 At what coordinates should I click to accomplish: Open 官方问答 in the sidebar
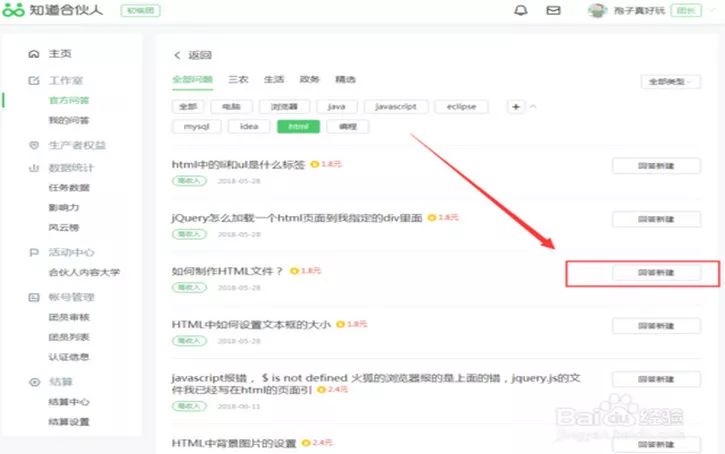tap(69, 100)
